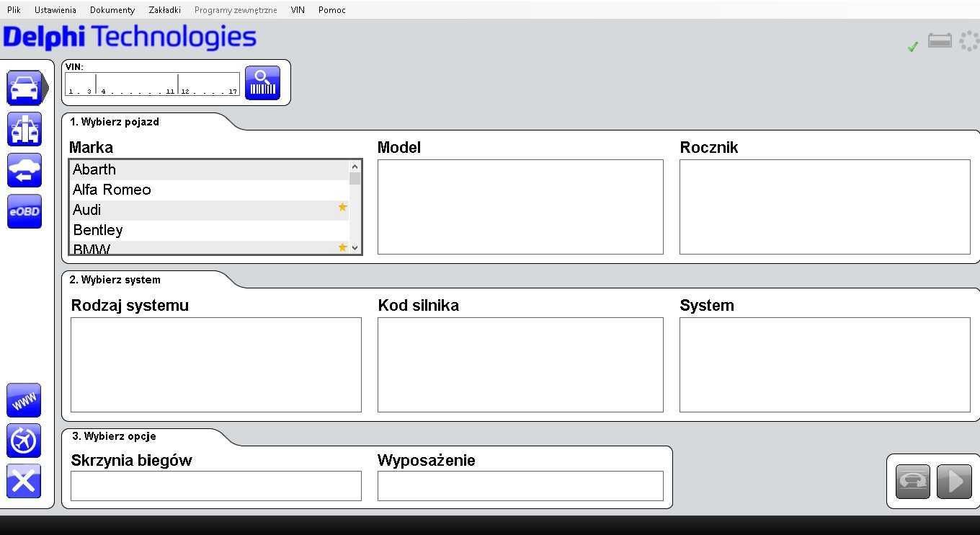980x535 pixels.
Task: Select the '2. Wybierz system' tab header
Action: pyautogui.click(x=115, y=280)
